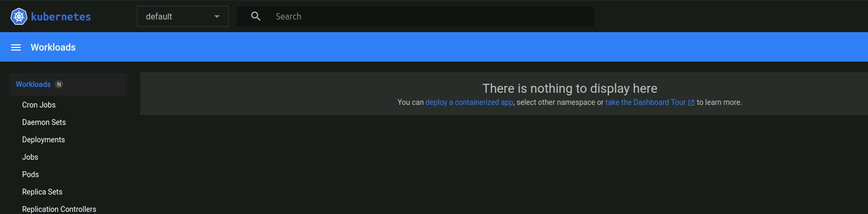Click the Workloads header title
The width and height of the screenshot is (868, 214).
click(53, 47)
